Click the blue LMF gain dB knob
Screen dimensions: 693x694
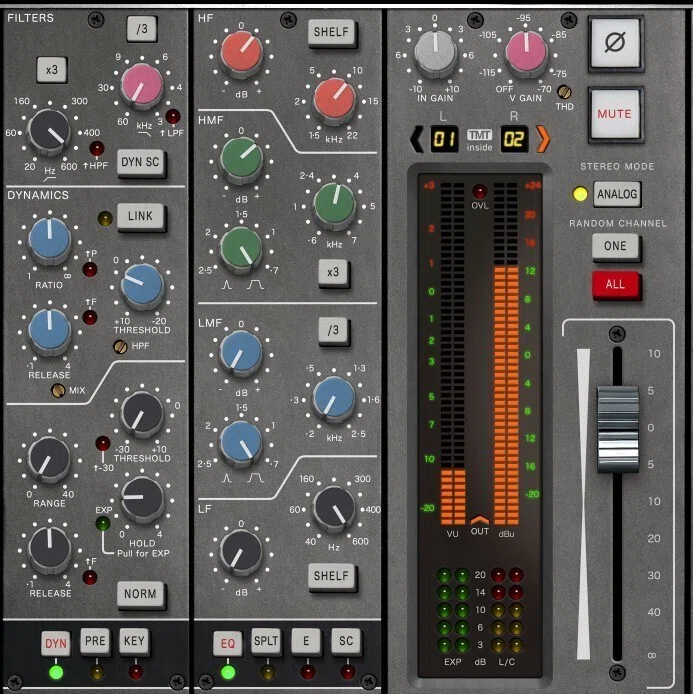coord(242,353)
